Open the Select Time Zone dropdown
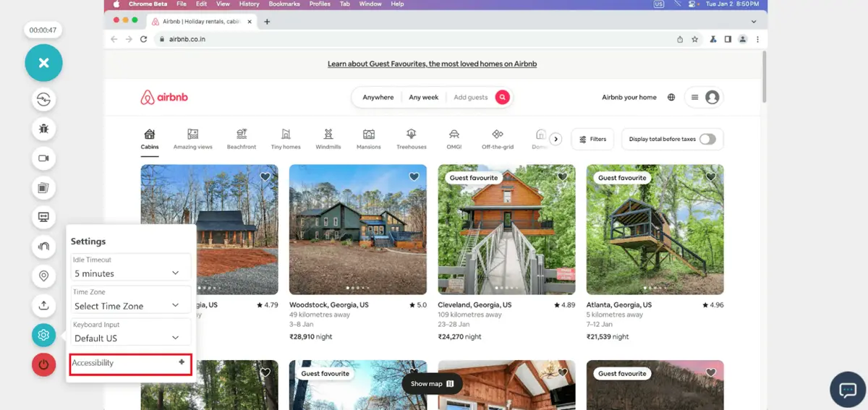 coord(131,299)
